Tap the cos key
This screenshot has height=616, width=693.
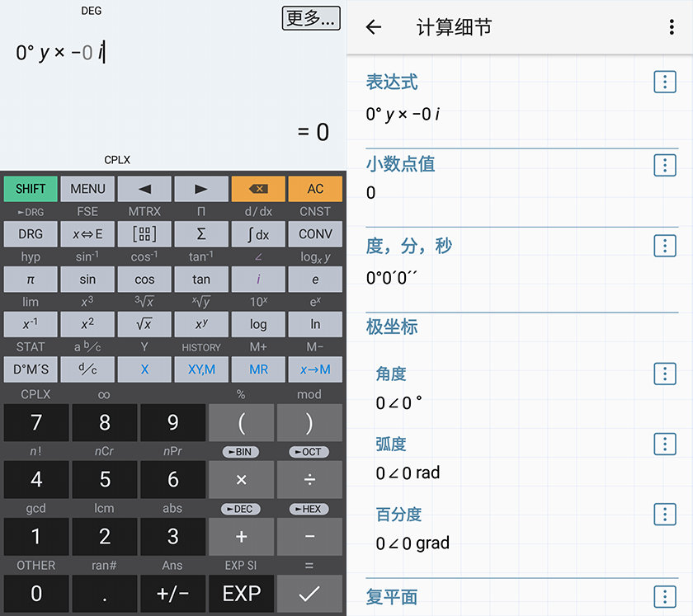[144, 280]
